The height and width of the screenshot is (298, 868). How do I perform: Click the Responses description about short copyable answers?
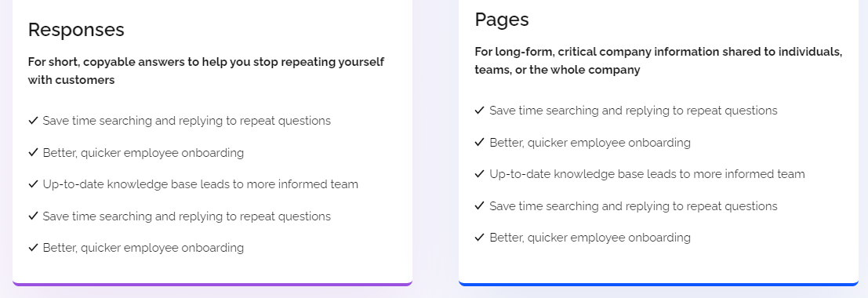coord(206,71)
